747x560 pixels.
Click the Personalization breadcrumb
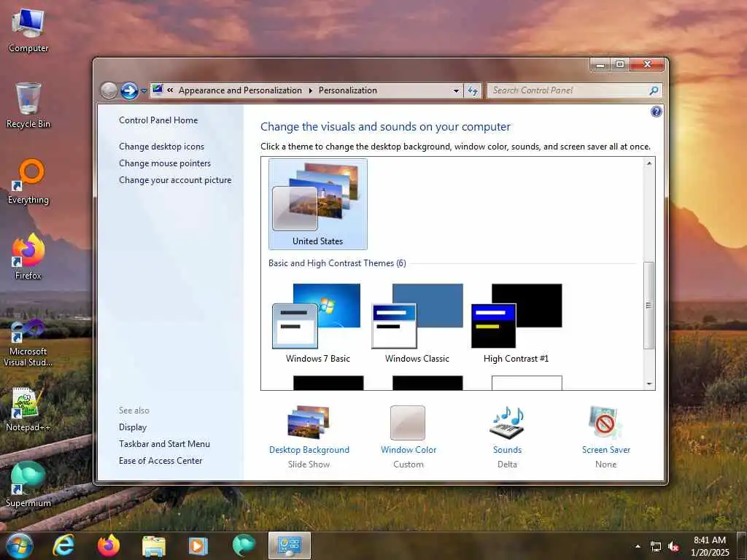348,90
